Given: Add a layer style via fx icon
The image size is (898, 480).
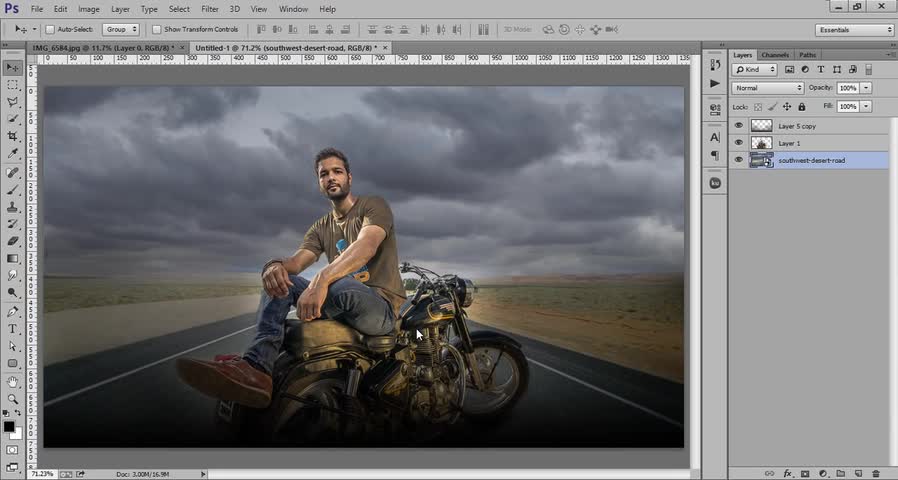Looking at the screenshot, I should 787,474.
